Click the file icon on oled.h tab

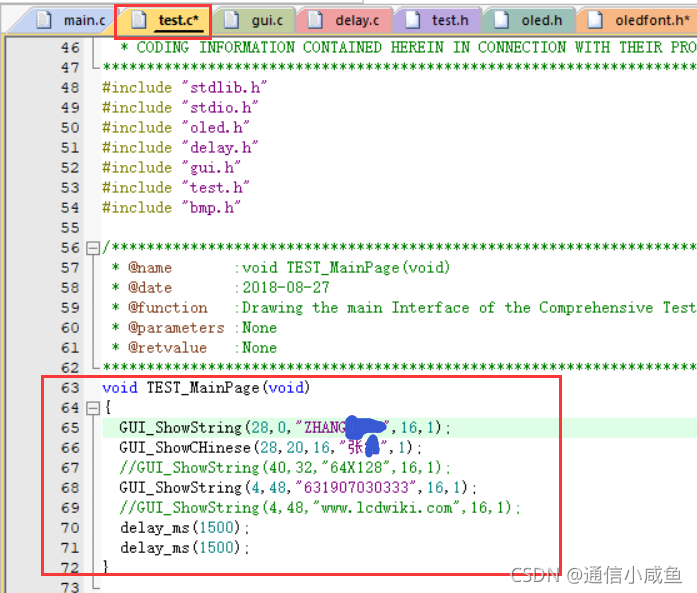pos(501,20)
